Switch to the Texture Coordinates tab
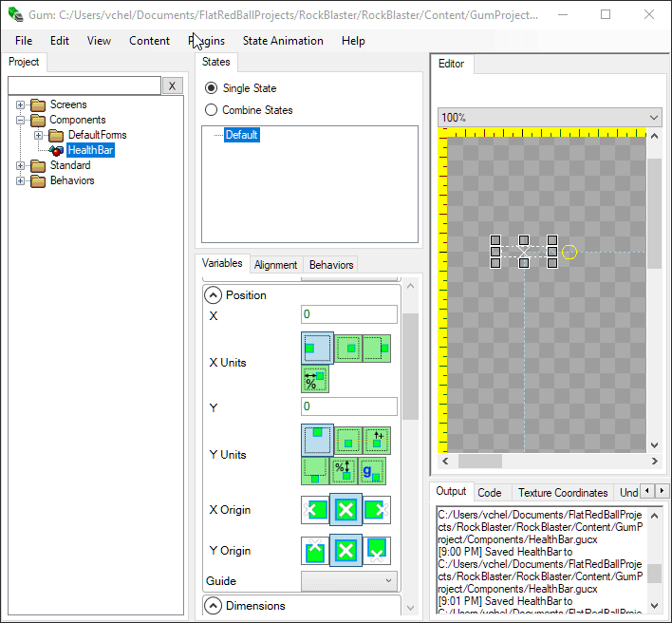This screenshot has height=623, width=672. pyautogui.click(x=562, y=492)
